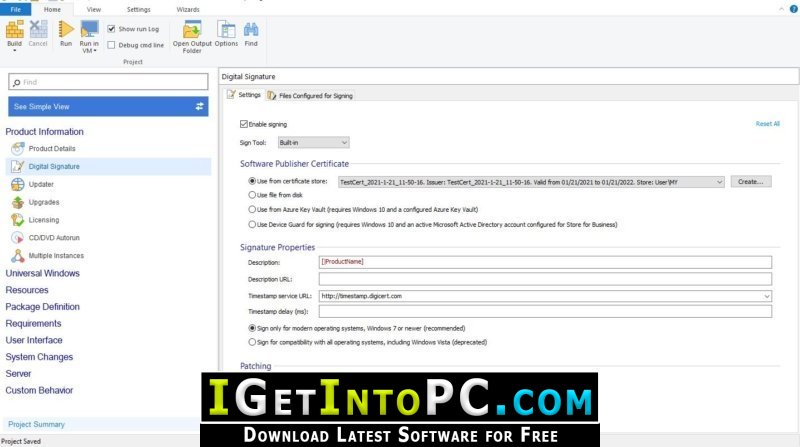Open the Updater page in the sidebar
The height and width of the screenshot is (447, 800).
click(x=41, y=184)
